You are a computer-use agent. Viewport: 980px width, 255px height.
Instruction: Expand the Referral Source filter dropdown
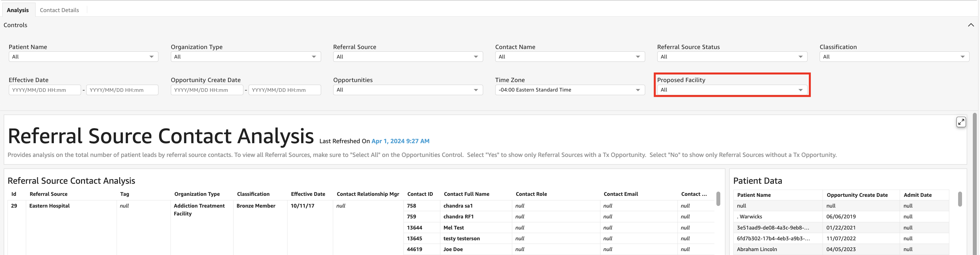coord(407,57)
